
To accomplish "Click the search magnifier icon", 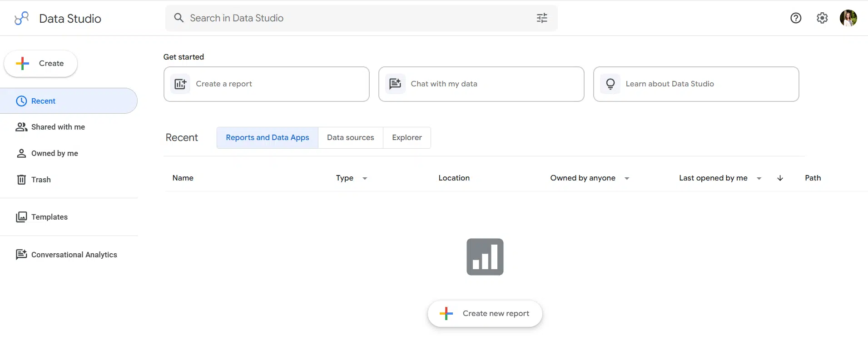I will [179, 18].
